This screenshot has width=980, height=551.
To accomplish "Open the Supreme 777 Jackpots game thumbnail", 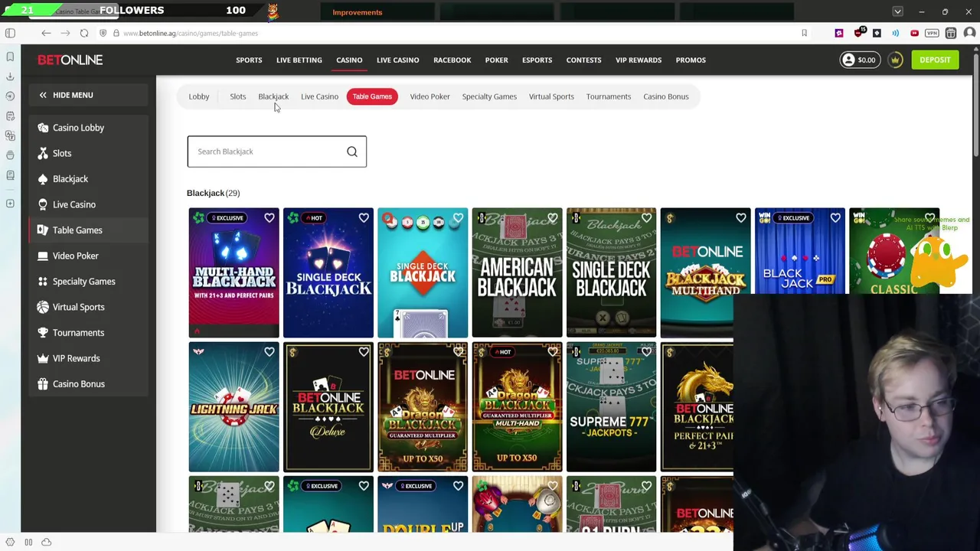I will (x=611, y=407).
